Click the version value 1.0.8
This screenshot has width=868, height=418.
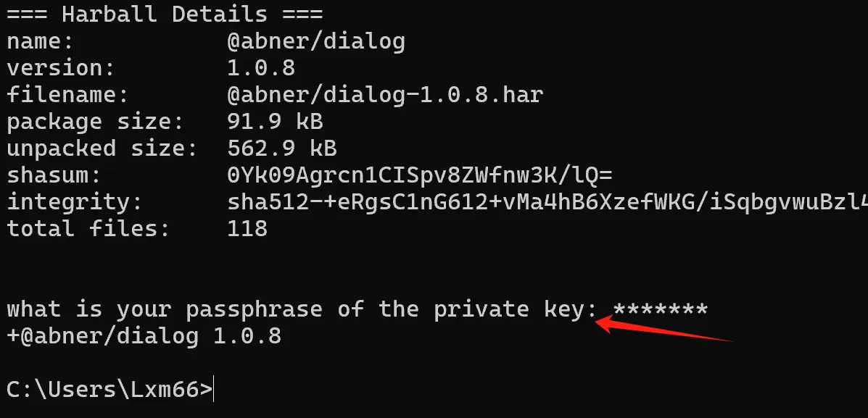pyautogui.click(x=261, y=67)
